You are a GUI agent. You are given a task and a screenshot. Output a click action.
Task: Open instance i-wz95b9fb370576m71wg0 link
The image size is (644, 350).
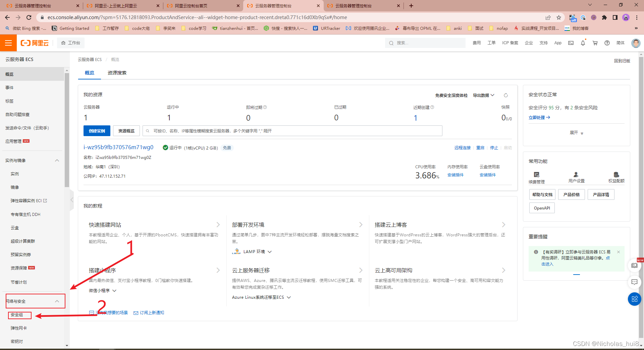118,147
